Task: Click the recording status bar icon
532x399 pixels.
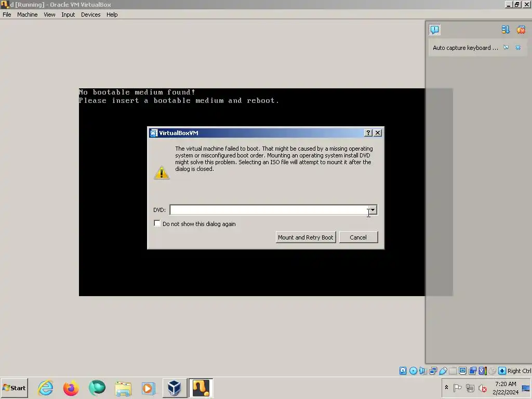Action: [x=472, y=371]
